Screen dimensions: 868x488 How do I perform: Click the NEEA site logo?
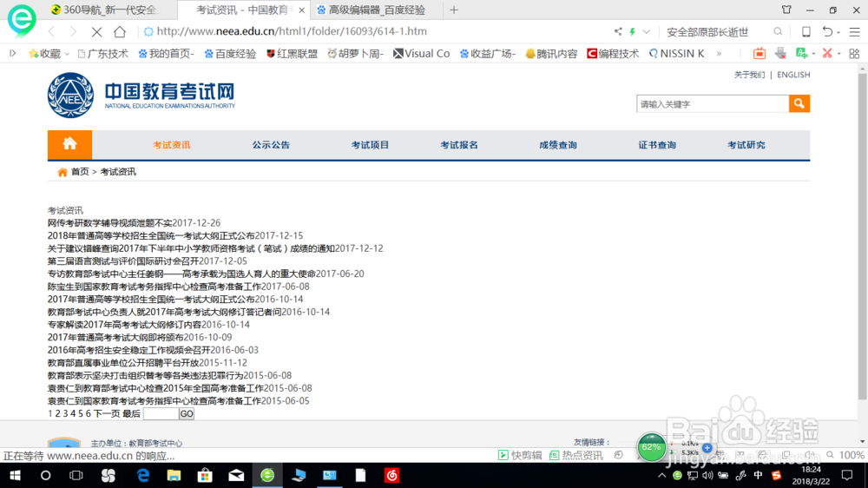pyautogui.click(x=141, y=96)
